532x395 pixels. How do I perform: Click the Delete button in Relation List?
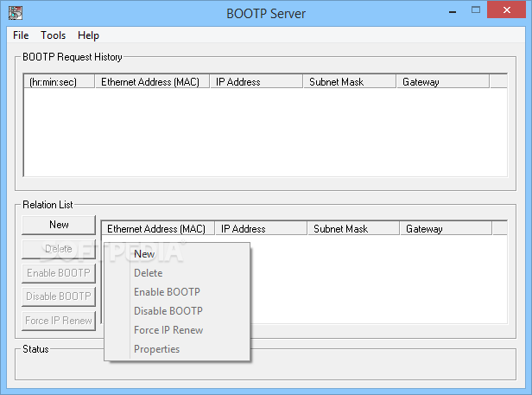[59, 249]
